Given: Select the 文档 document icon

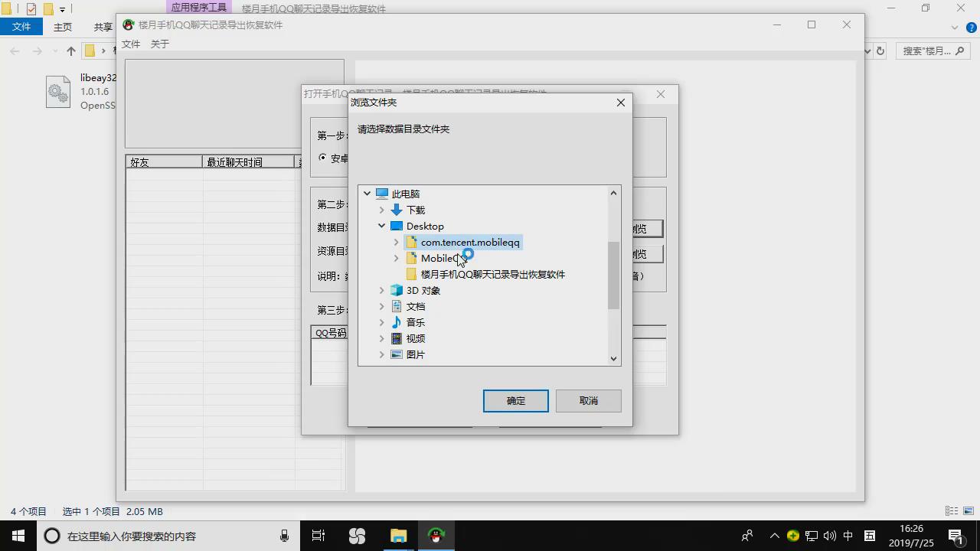Looking at the screenshot, I should [x=397, y=306].
